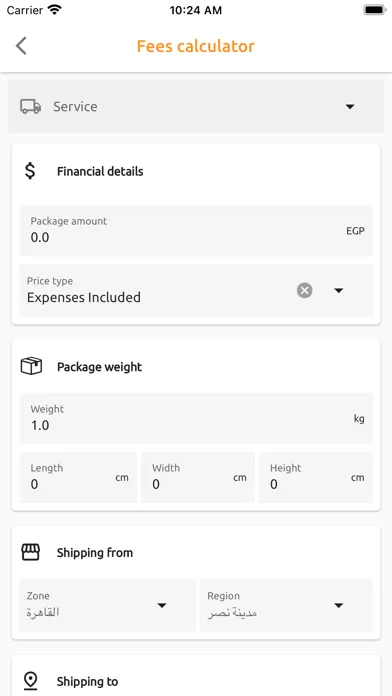This screenshot has height=696, width=392.
Task: Edit the Length field
Action: (78, 477)
